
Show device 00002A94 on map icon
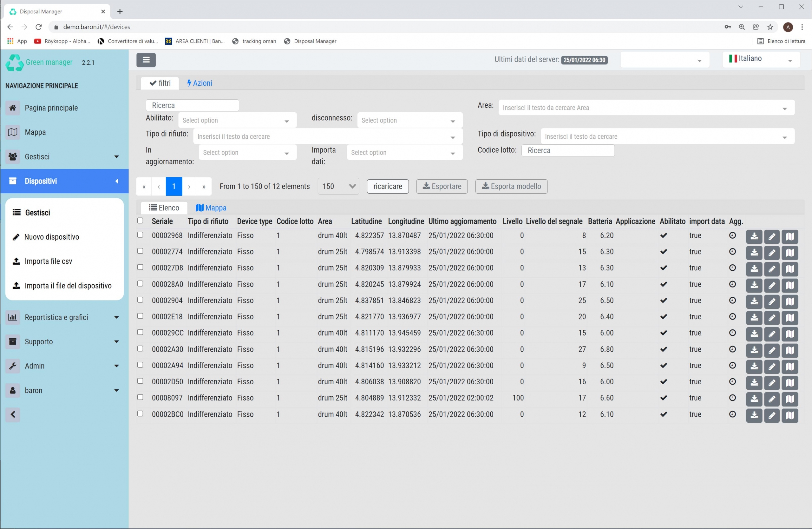[x=790, y=367]
